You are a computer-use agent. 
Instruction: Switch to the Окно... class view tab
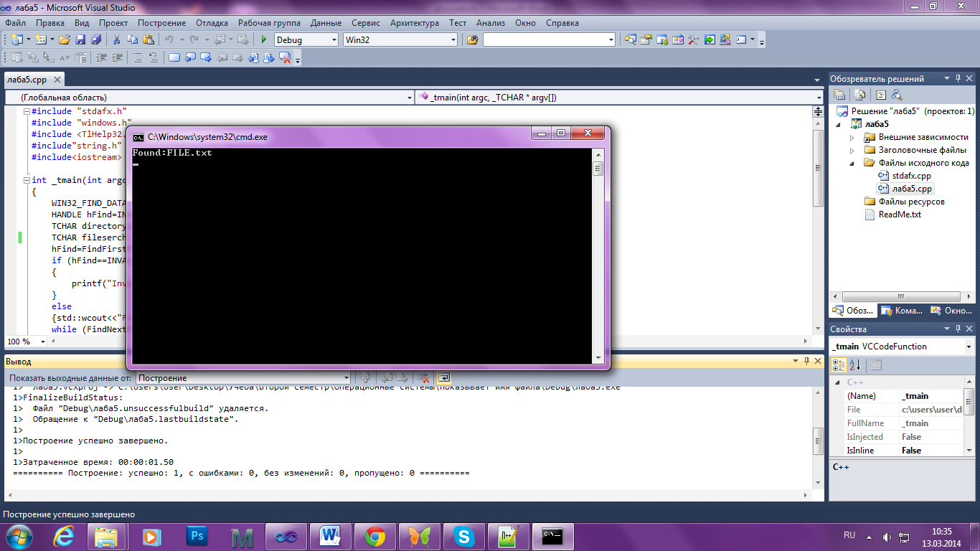(x=951, y=311)
